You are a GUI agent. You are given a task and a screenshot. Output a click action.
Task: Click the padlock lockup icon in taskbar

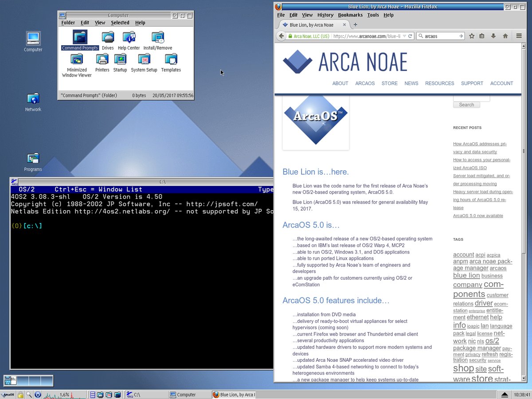[x=20, y=395]
